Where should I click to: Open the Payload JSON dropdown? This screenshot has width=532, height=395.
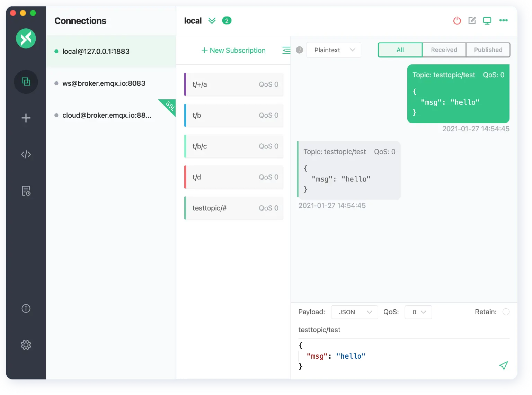354,312
